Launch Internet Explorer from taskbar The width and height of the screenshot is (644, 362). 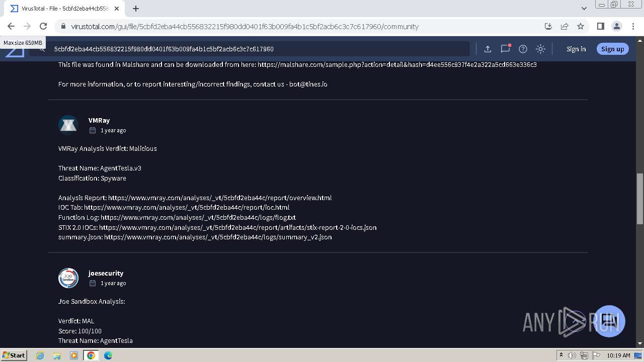coord(40,355)
